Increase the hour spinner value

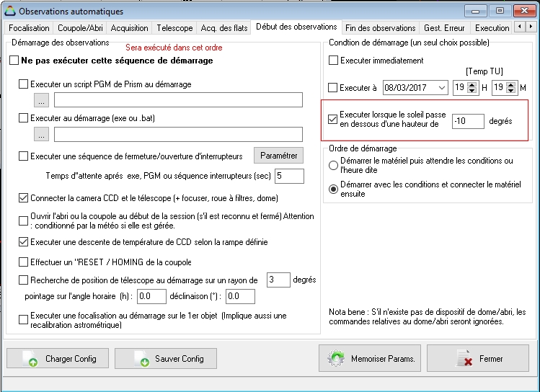[472, 84]
